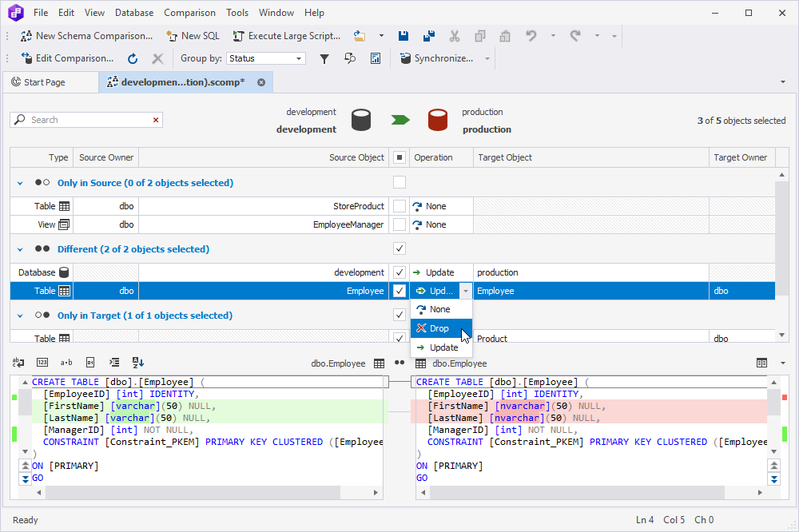
Task: Open the Database menu
Action: click(134, 13)
